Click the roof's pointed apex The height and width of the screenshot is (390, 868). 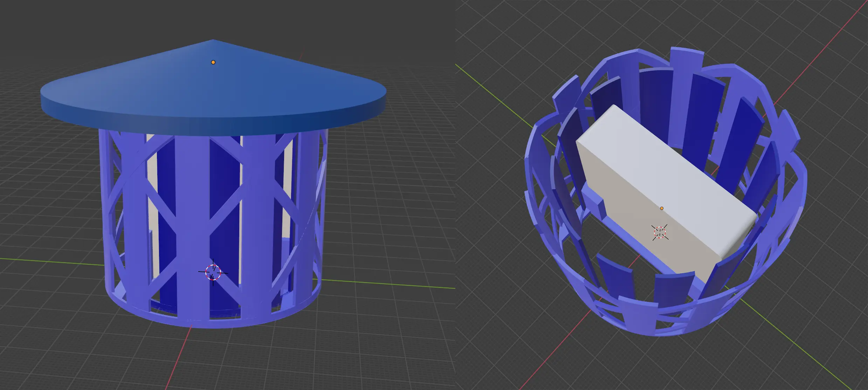pos(213,41)
